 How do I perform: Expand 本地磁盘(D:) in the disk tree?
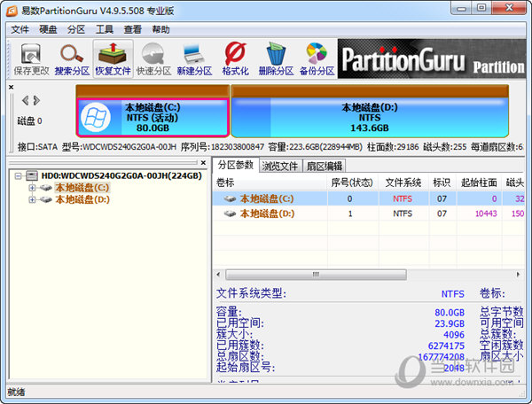coord(32,200)
